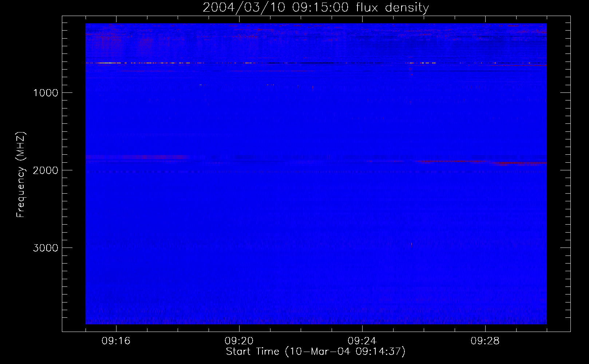This screenshot has height=364, width=589.
Task: Click the 09:16 time tick label
Action: [116, 341]
